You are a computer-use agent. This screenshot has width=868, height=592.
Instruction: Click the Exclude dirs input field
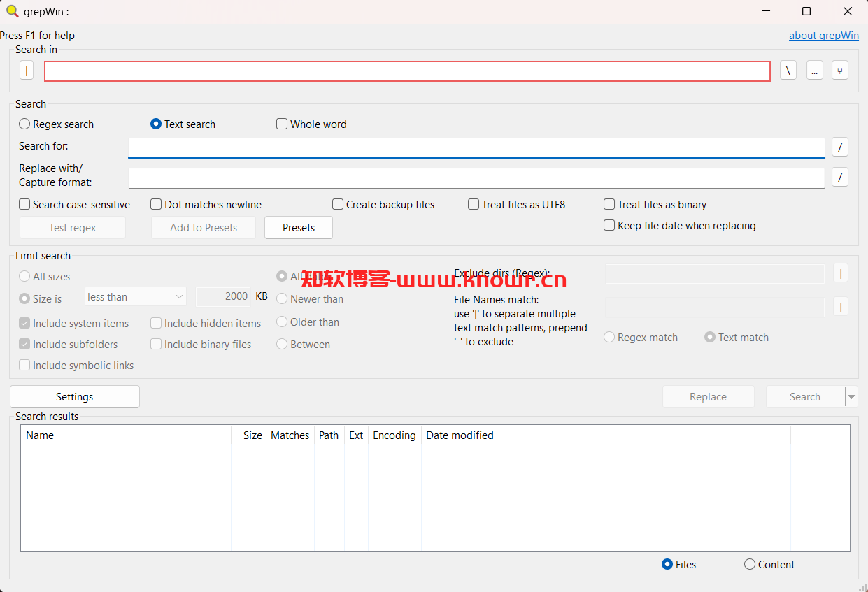(x=715, y=274)
